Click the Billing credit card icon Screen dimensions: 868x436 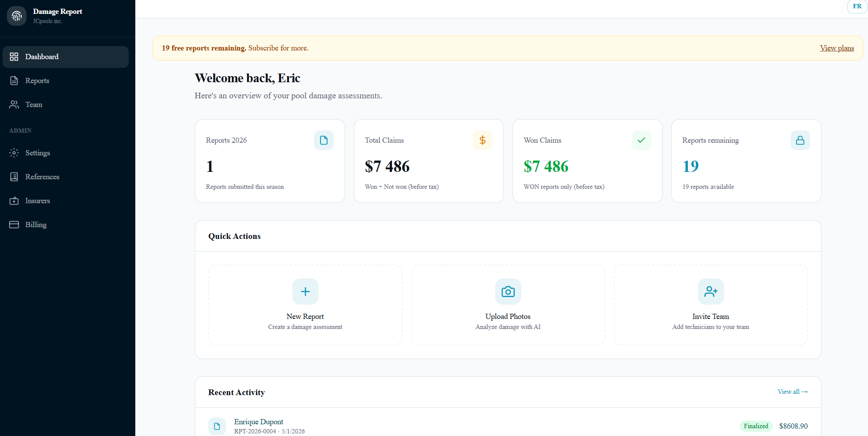[14, 225]
